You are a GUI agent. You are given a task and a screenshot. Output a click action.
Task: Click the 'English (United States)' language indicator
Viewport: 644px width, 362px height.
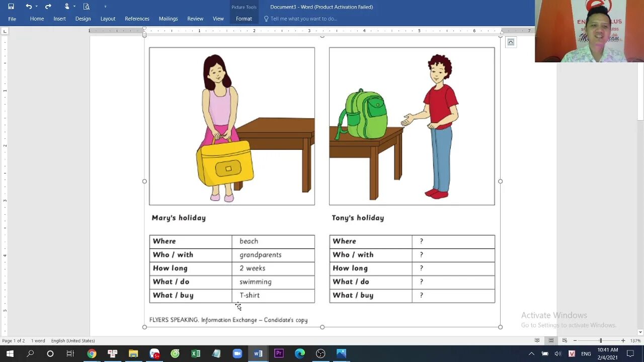pos(73,341)
